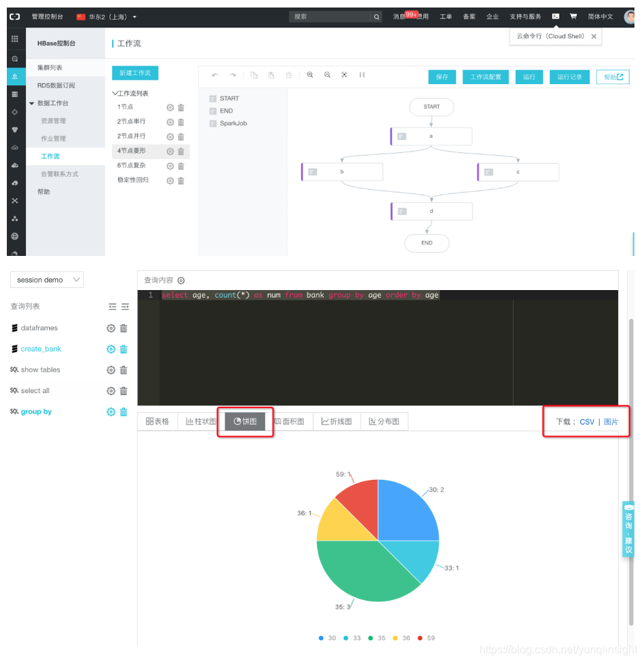Image resolution: width=644 pixels, height=662 pixels.
Task: Switch to the 柱状图 view tab
Action: point(201,421)
